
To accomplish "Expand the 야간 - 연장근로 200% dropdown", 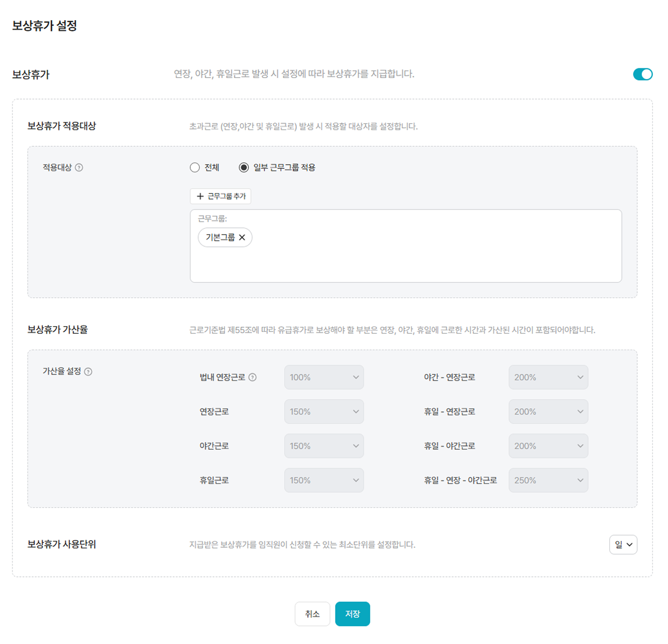I will (x=548, y=378).
